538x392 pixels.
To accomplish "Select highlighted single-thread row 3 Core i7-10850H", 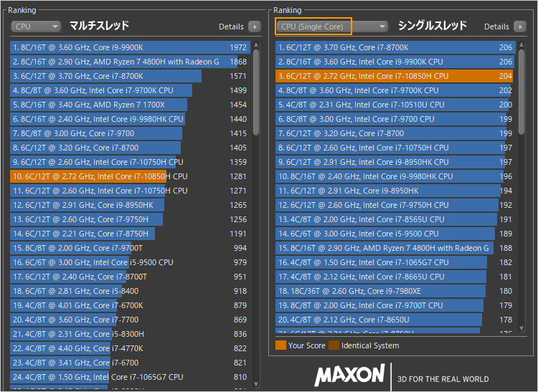I will (x=395, y=76).
